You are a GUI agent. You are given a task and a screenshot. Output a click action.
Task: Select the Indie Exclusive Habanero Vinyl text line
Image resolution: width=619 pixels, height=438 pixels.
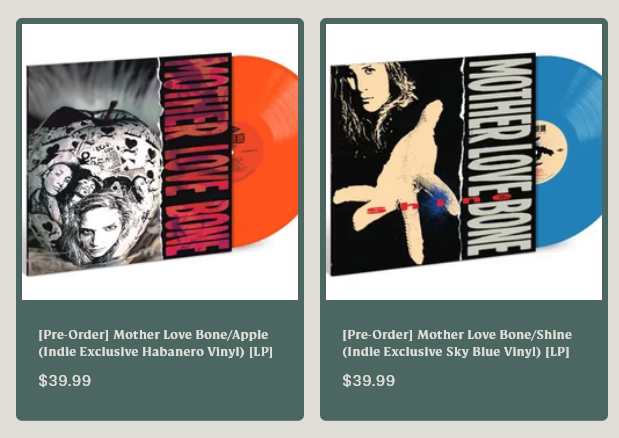(156, 352)
